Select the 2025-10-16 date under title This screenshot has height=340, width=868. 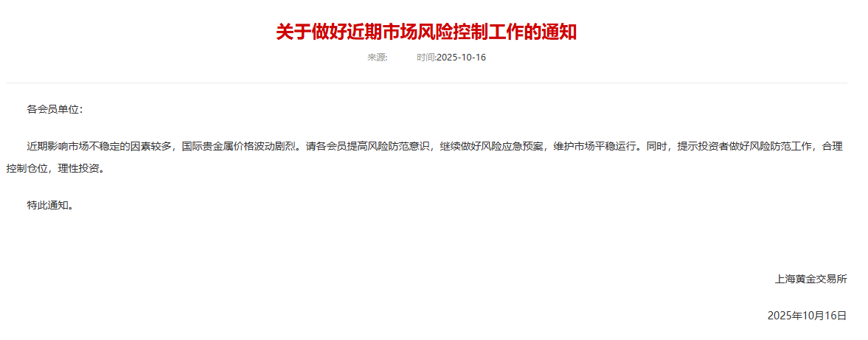[461, 58]
